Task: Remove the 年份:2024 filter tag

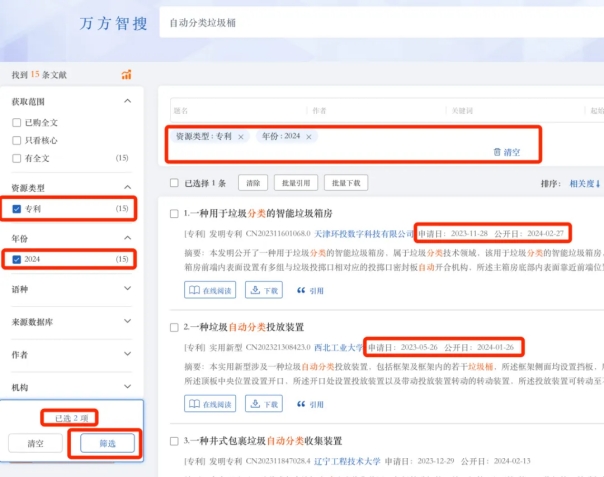Action: (309, 136)
